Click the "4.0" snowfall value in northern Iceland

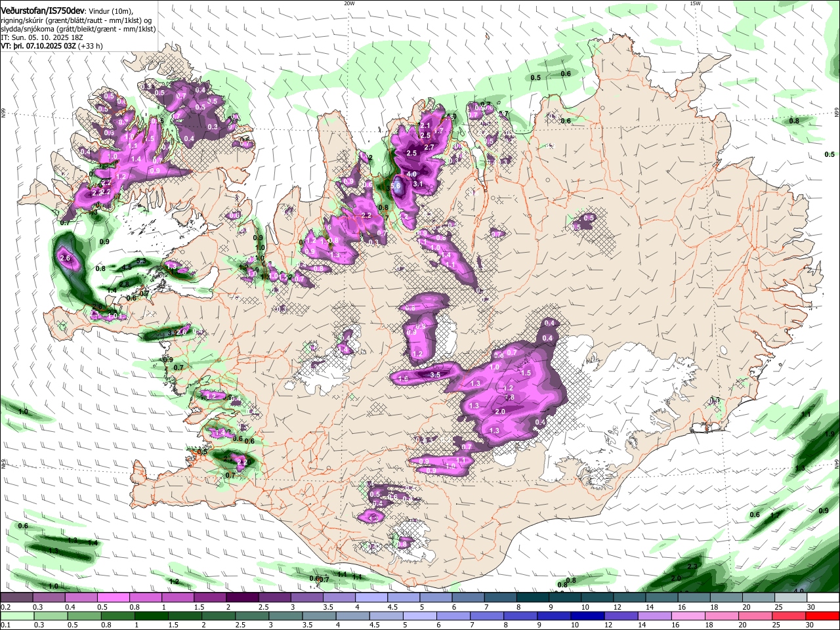412,174
